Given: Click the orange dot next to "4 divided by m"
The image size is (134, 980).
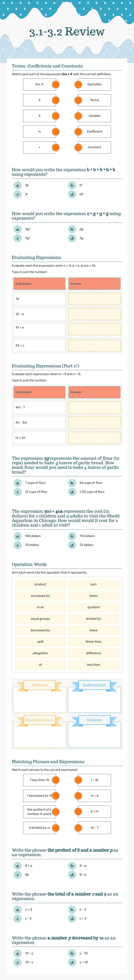Looking at the screenshot, I should point(56,828).
